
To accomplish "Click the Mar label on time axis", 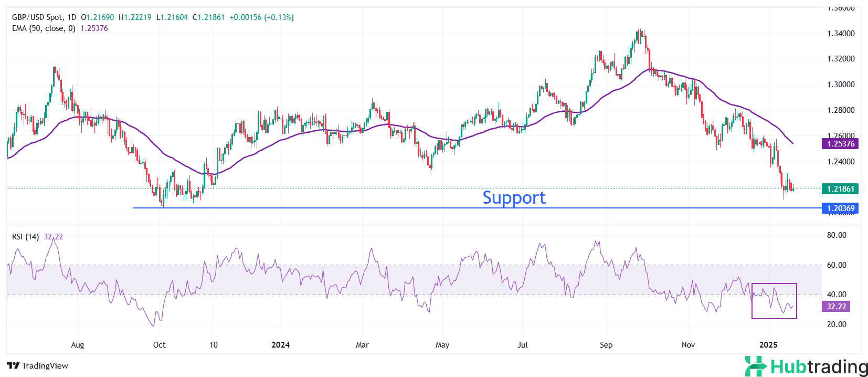I will coord(362,345).
